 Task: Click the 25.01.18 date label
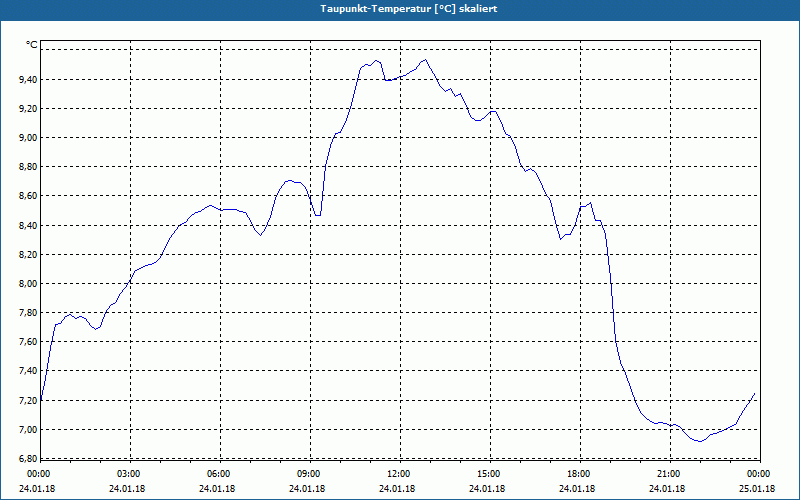point(757,488)
